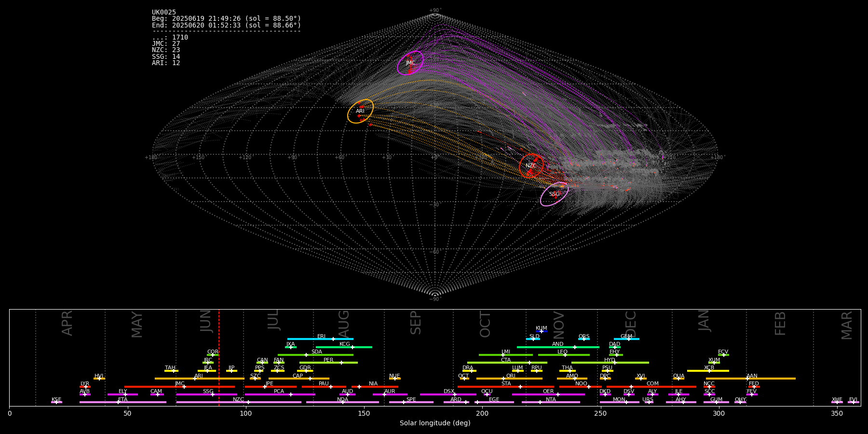Click the PER shower bar in timeline
This screenshot has height=434, width=868.
click(x=328, y=363)
